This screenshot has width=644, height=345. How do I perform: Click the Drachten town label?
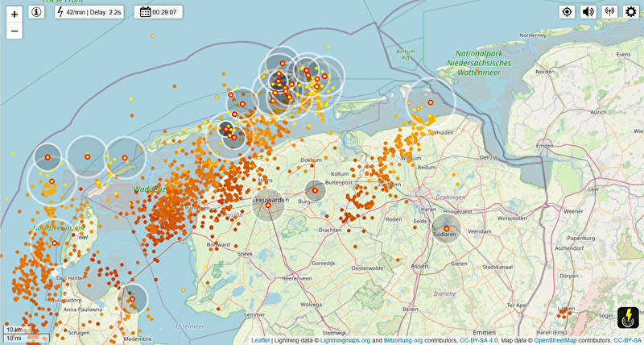331,230
